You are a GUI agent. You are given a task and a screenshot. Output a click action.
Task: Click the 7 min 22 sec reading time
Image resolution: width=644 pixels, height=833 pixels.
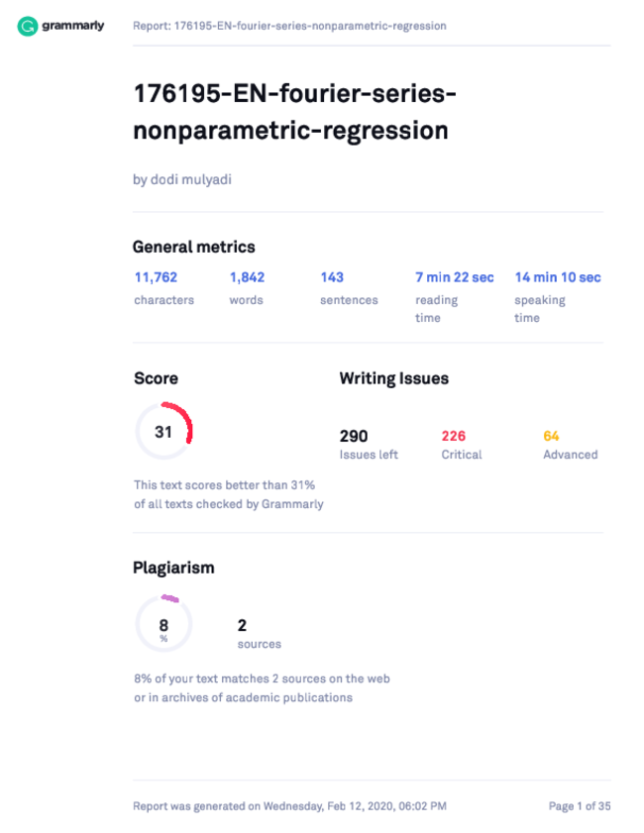tap(455, 297)
